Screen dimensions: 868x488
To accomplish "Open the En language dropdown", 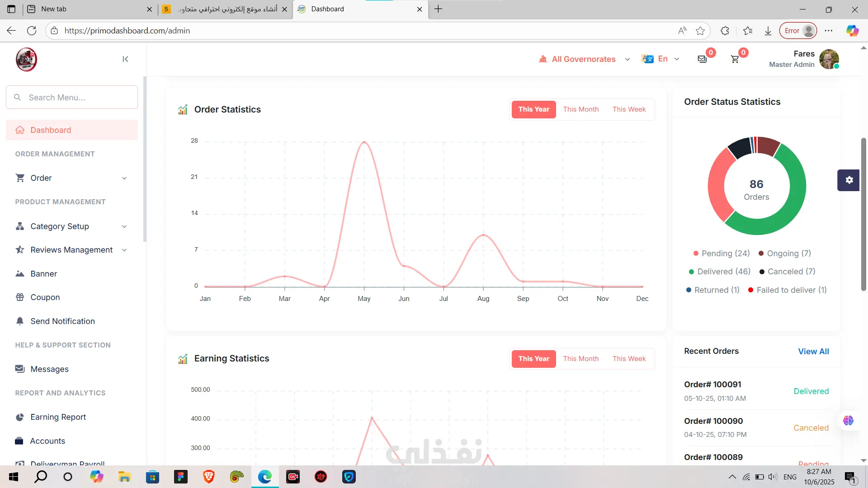I will point(662,59).
